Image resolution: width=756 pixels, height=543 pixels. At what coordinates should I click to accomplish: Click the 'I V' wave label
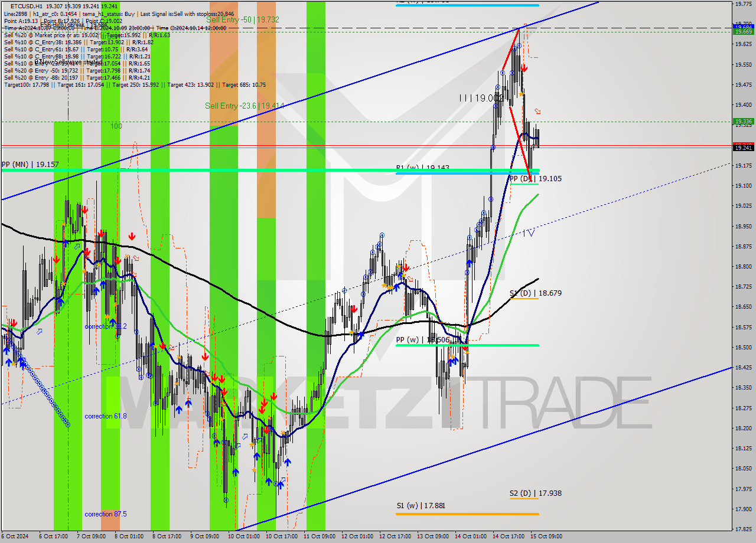529,233
